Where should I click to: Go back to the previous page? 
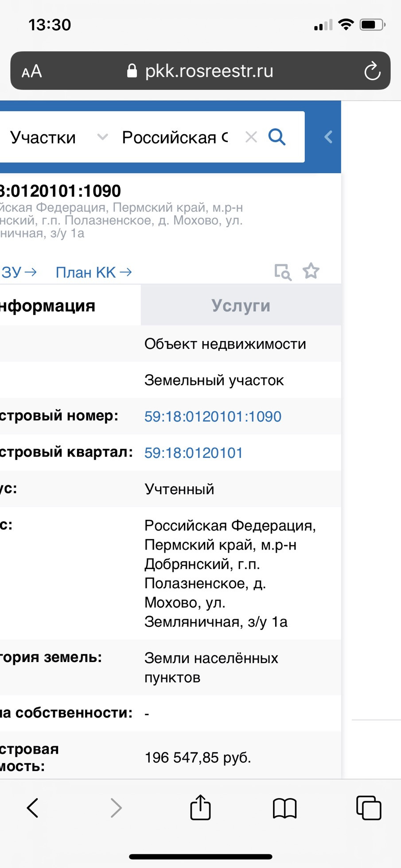(33, 808)
